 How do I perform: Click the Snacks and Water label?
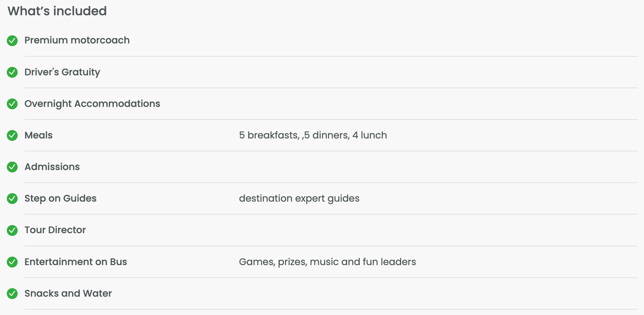[68, 293]
